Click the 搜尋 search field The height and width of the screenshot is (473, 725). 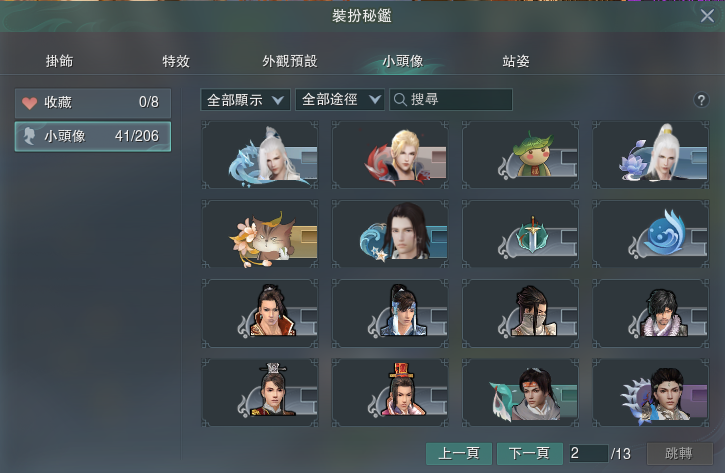point(451,100)
